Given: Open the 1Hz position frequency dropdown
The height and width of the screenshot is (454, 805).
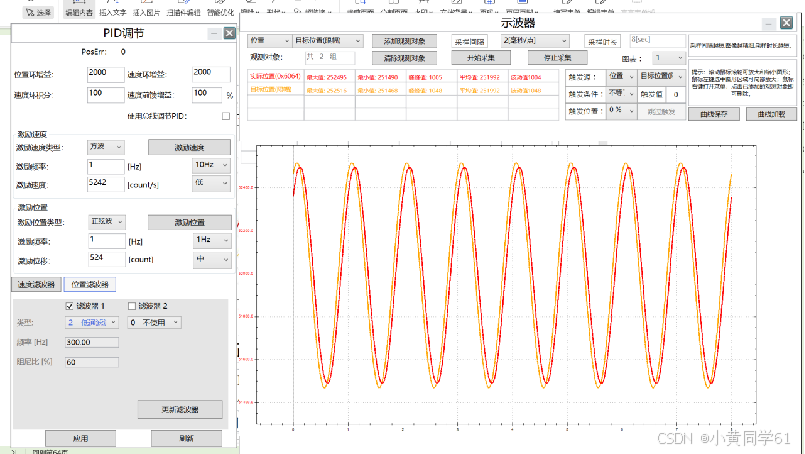Looking at the screenshot, I should coord(212,240).
